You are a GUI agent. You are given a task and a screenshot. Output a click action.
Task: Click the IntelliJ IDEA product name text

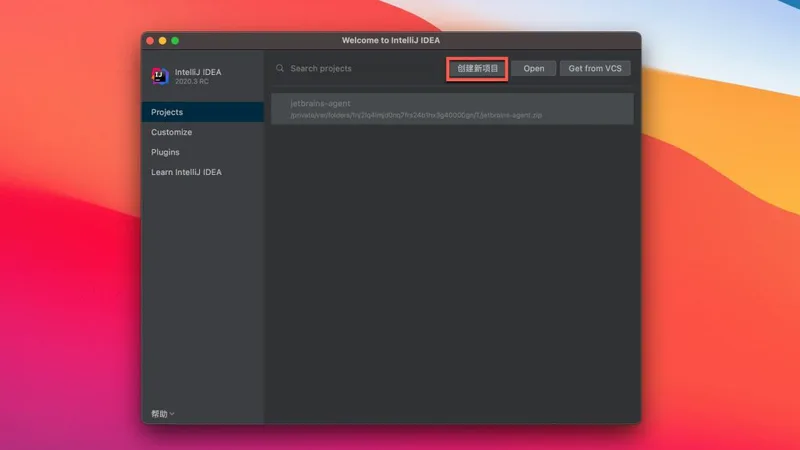click(x=198, y=72)
